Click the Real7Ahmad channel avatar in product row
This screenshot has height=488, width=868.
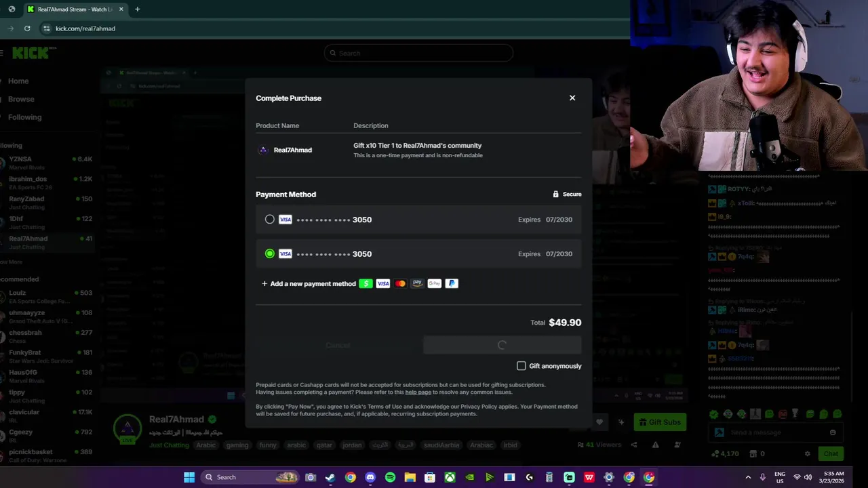(x=263, y=150)
